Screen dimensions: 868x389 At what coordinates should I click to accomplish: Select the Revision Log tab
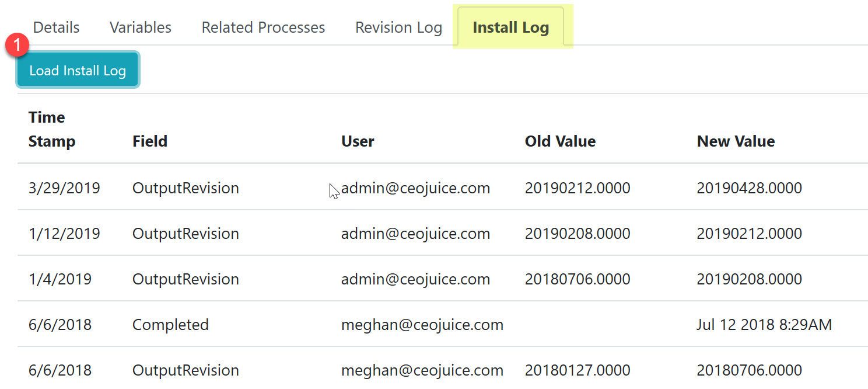[x=398, y=27]
